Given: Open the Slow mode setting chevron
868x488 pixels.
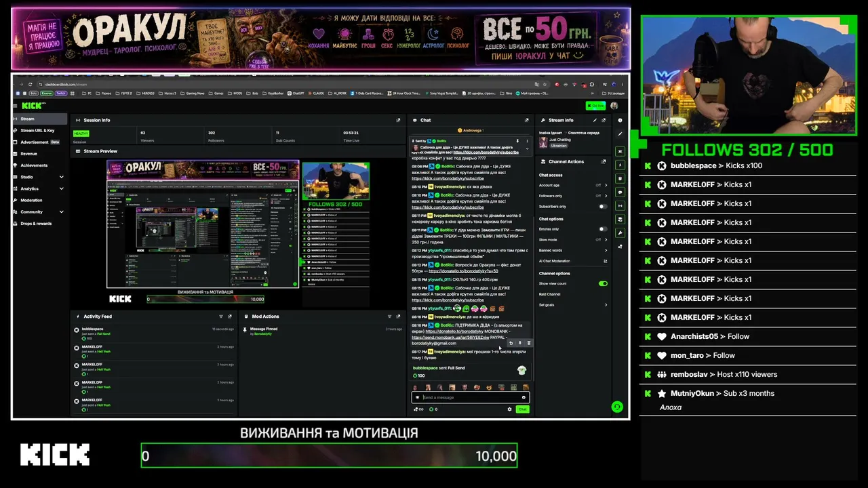Looking at the screenshot, I should click(x=606, y=240).
